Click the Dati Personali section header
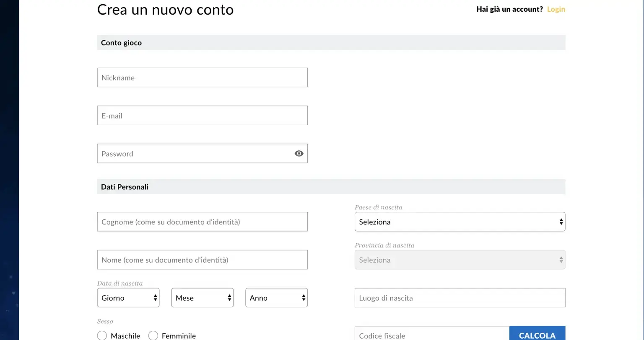Viewport: 644px width, 340px height. (124, 186)
